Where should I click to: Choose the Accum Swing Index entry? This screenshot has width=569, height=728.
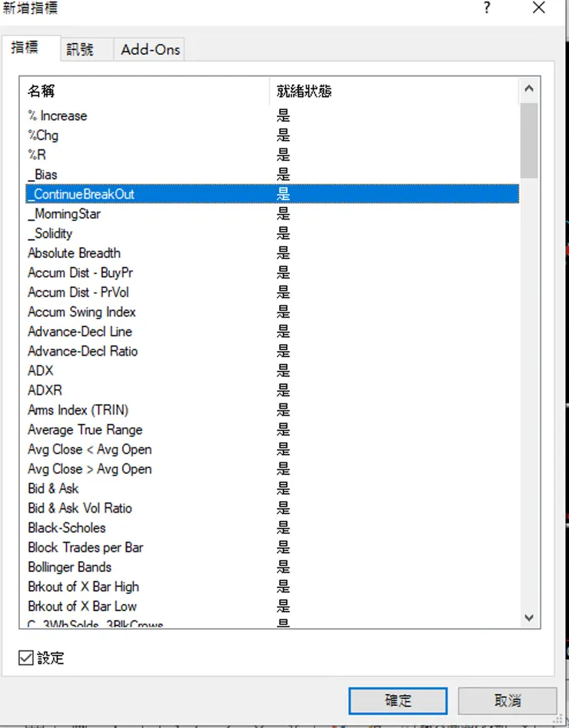point(82,312)
